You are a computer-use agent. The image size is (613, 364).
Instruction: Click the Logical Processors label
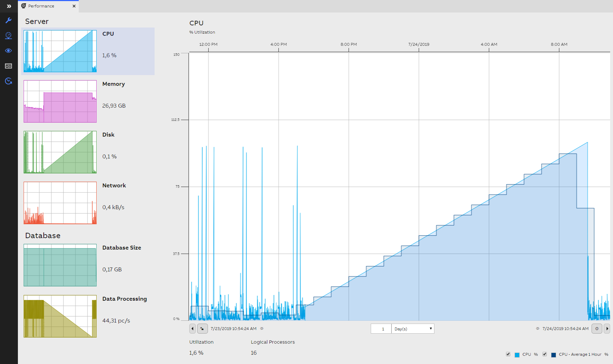tap(273, 342)
